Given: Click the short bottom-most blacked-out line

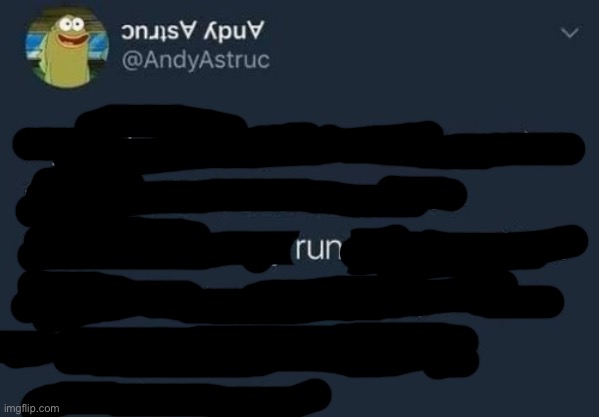Looking at the screenshot, I should click(x=176, y=397).
